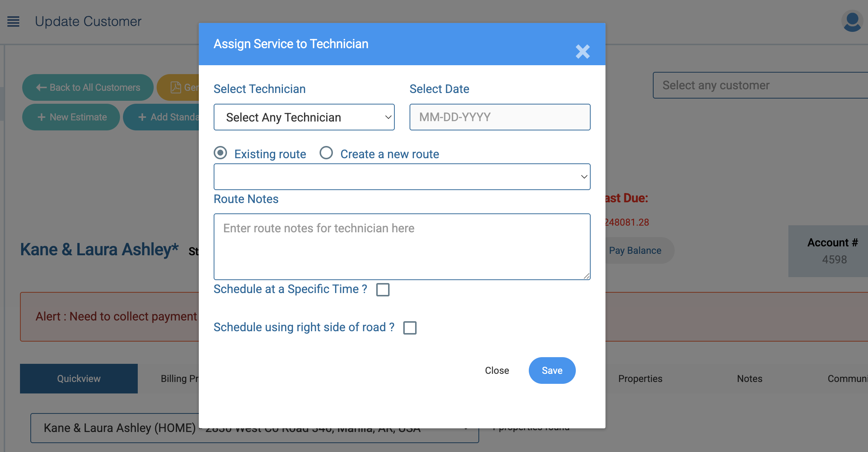The image size is (868, 452).
Task: Click the New Estimate plus button
Action: tap(71, 117)
